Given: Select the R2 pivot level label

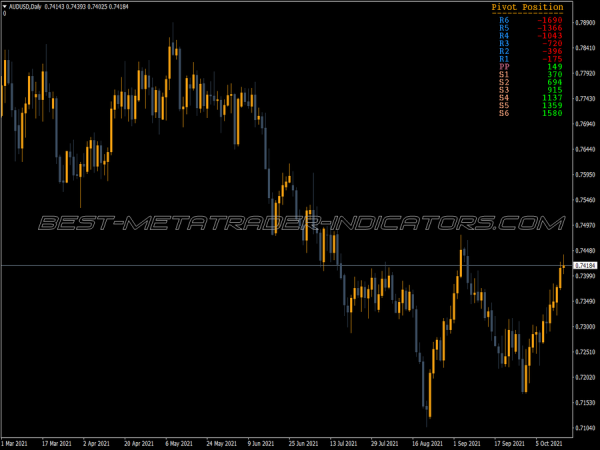Looking at the screenshot, I should point(504,51).
